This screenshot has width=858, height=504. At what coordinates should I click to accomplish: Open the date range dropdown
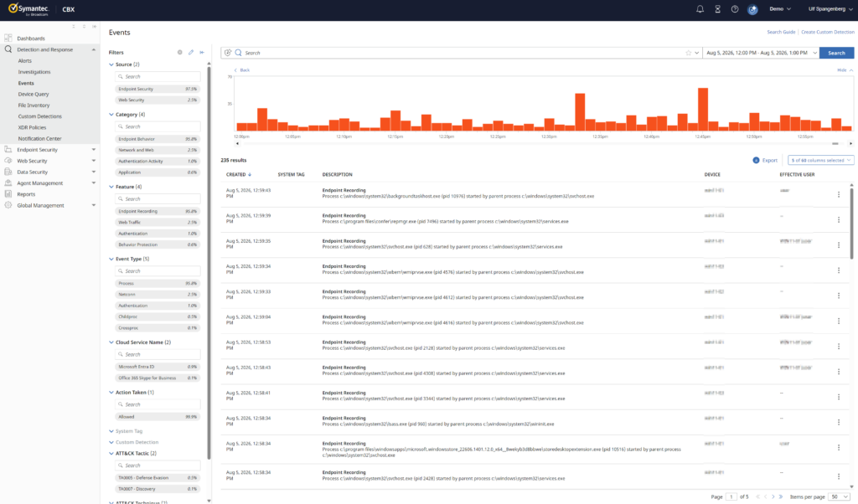(x=761, y=53)
